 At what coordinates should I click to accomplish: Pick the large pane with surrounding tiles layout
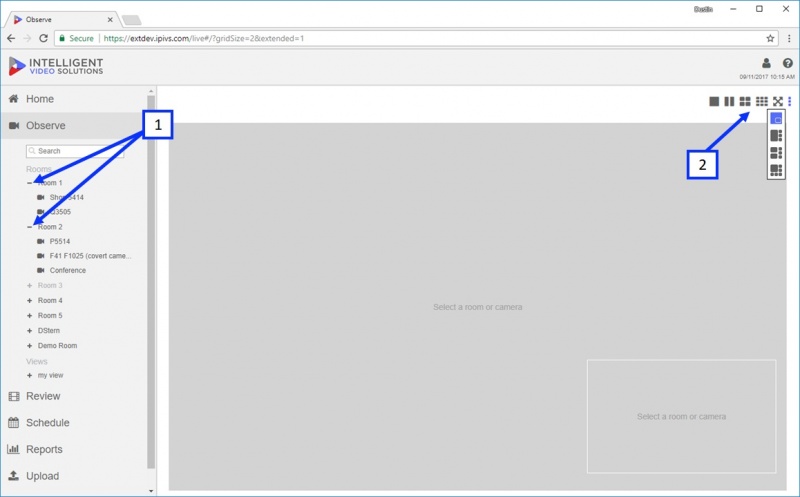[x=776, y=170]
